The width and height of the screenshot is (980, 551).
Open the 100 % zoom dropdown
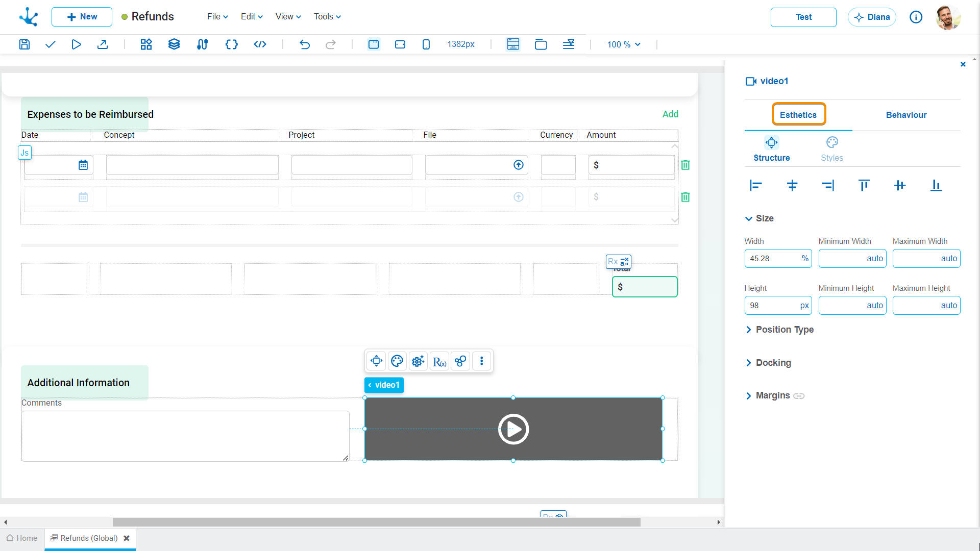tap(624, 44)
